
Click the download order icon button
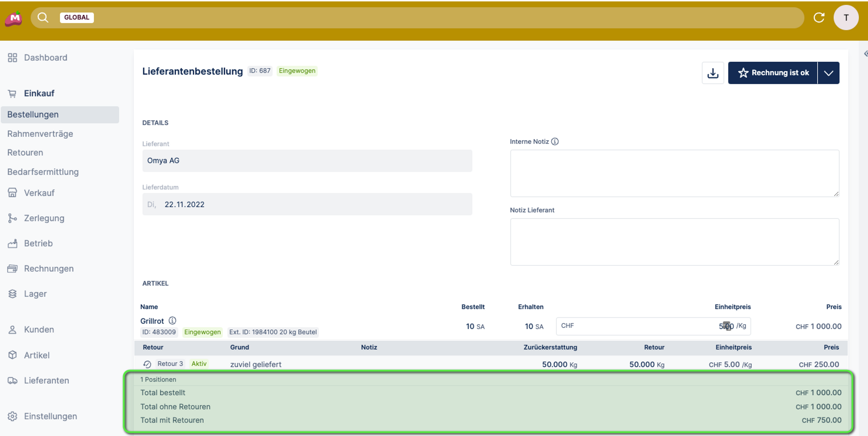713,73
